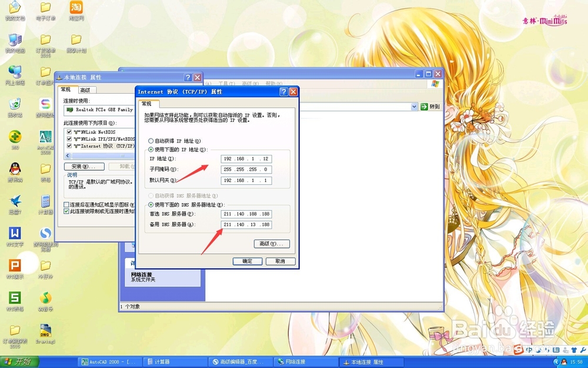588x368 pixels.
Task: Toggle Internet 协议 (TCP/IP) checkbox
Action: (69, 145)
